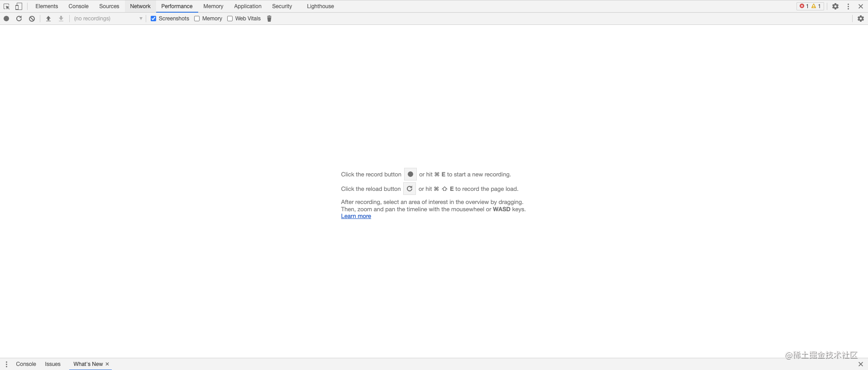The width and height of the screenshot is (868, 370).
Task: Click the reload and profile icon in toolbar
Action: [x=19, y=19]
